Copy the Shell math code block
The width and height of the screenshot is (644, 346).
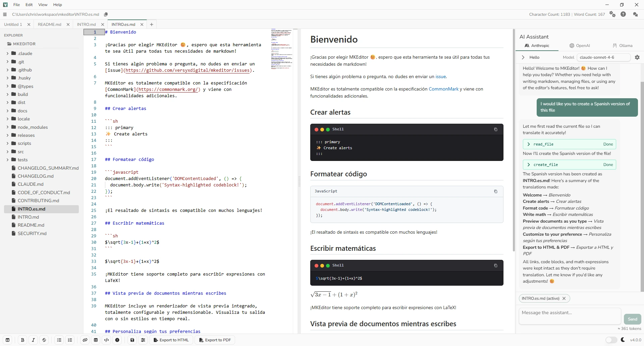click(x=495, y=266)
